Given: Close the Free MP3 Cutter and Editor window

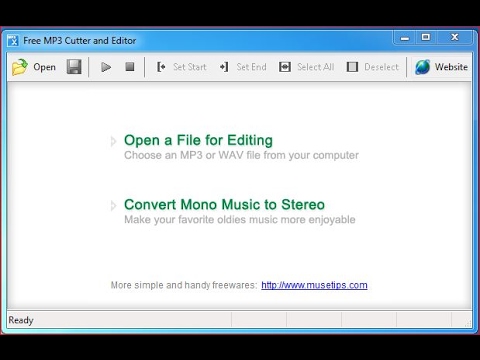Looking at the screenshot, I should (x=454, y=37).
